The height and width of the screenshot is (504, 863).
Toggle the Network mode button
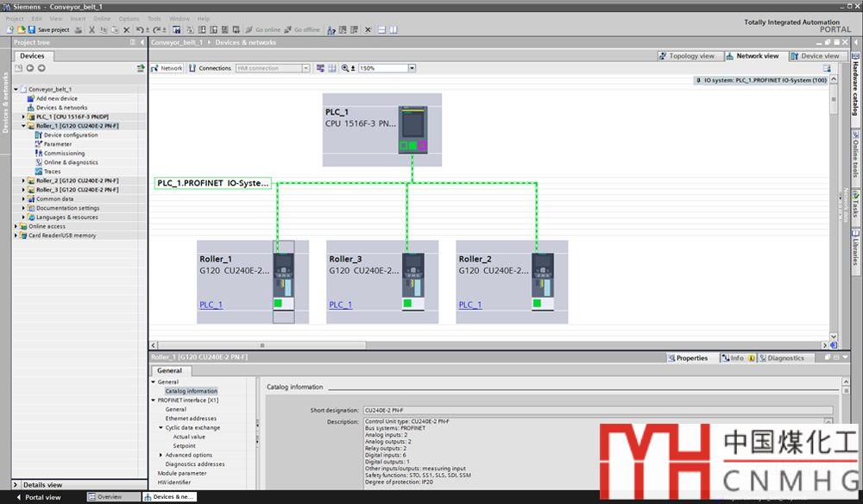167,68
